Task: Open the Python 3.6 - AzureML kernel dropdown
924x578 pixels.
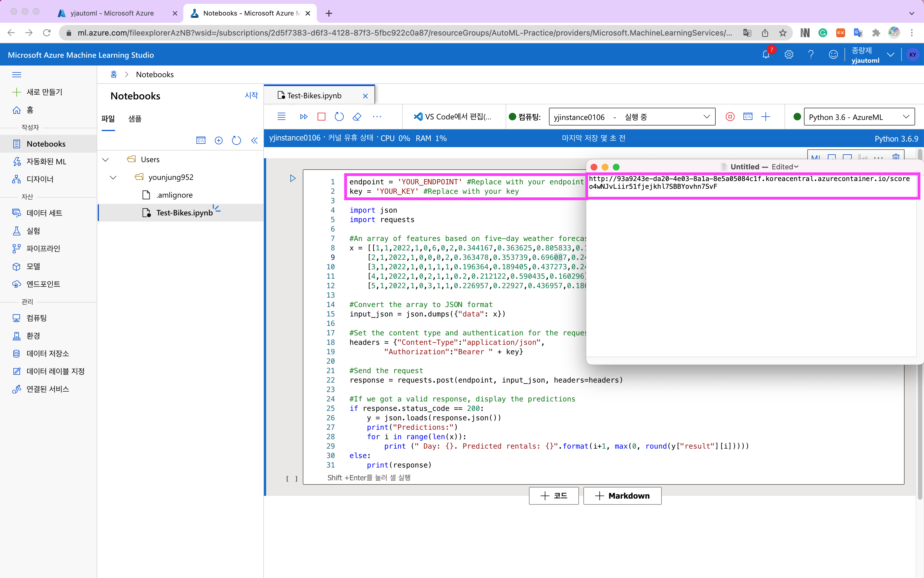Action: [859, 117]
